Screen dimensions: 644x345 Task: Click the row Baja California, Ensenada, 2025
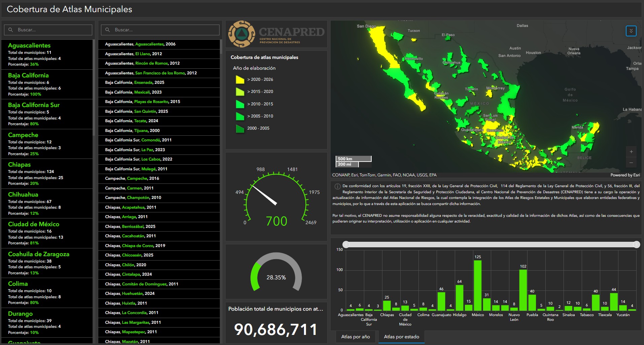(x=159, y=82)
